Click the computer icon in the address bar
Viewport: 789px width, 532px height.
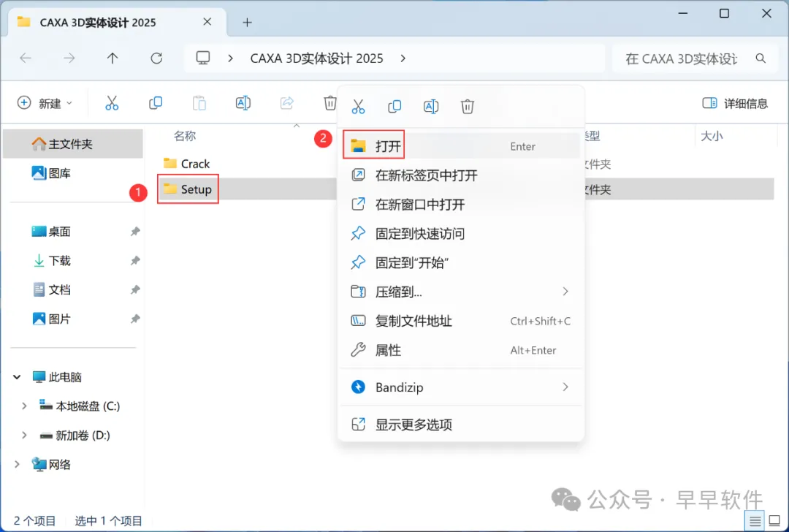pos(203,58)
